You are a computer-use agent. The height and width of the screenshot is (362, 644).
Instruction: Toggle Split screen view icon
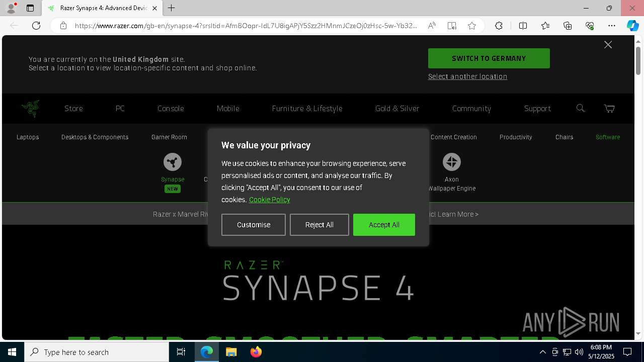523,26
